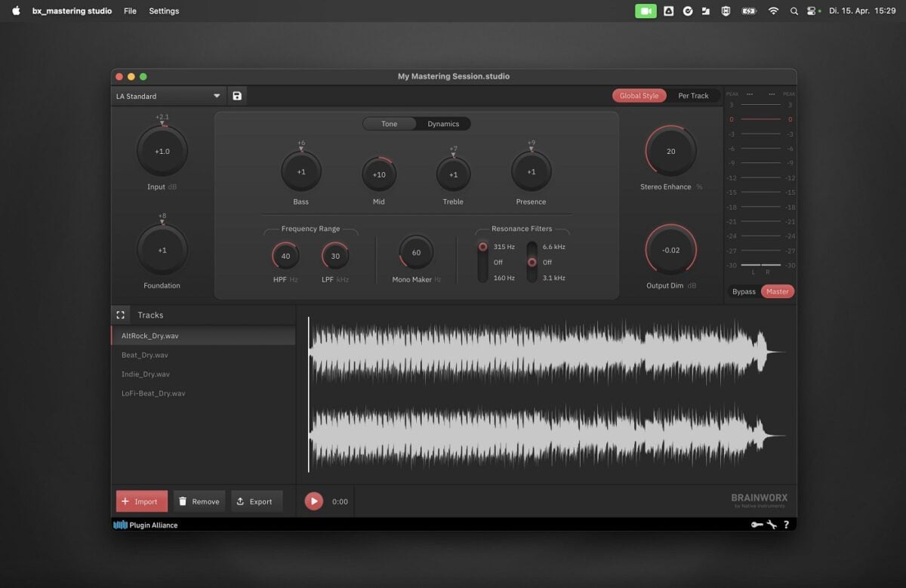
Task: Switch to Per Track mode
Action: [x=692, y=95]
